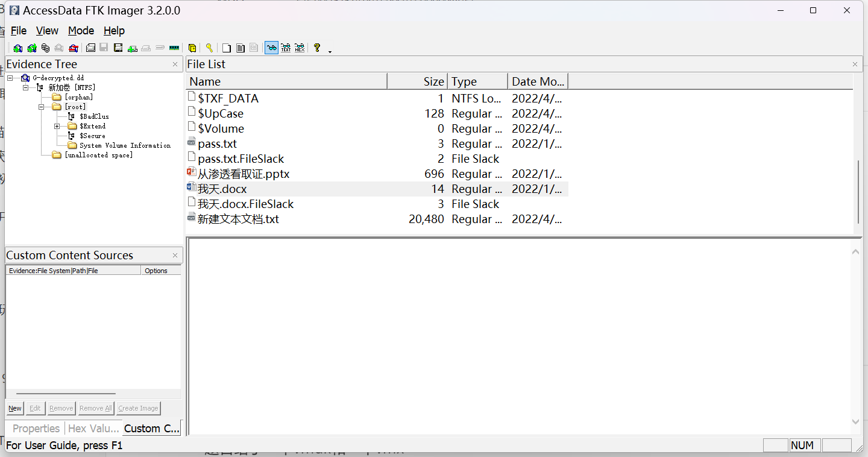Image resolution: width=868 pixels, height=457 pixels.
Task: Click the Add Evidence Item toolbar icon
Action: point(18,48)
